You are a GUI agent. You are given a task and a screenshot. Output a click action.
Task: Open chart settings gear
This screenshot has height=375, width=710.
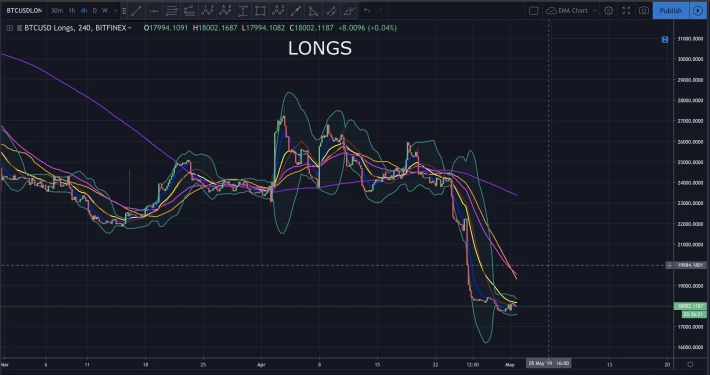(609, 10)
